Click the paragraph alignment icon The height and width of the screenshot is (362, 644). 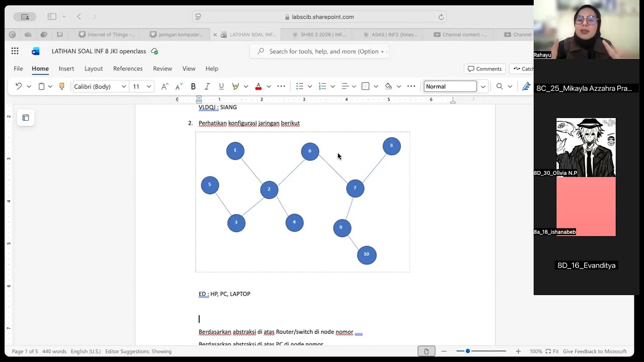coord(345,86)
